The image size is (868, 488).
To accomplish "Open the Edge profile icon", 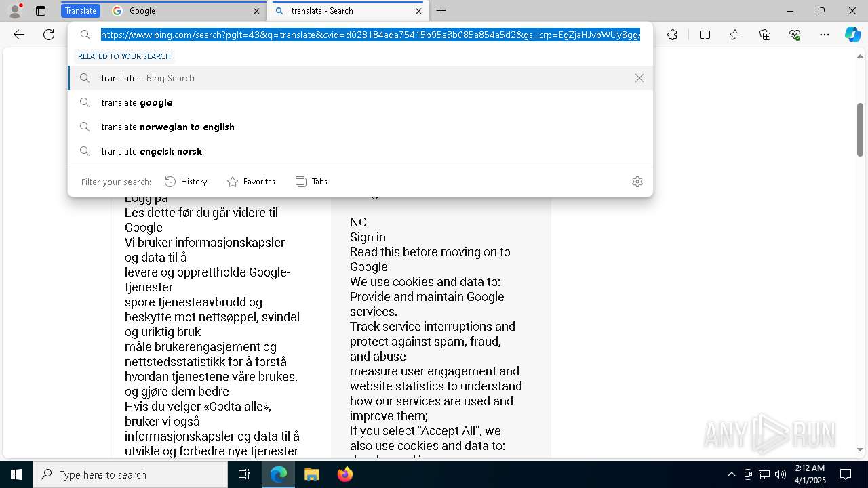I will (x=14, y=11).
